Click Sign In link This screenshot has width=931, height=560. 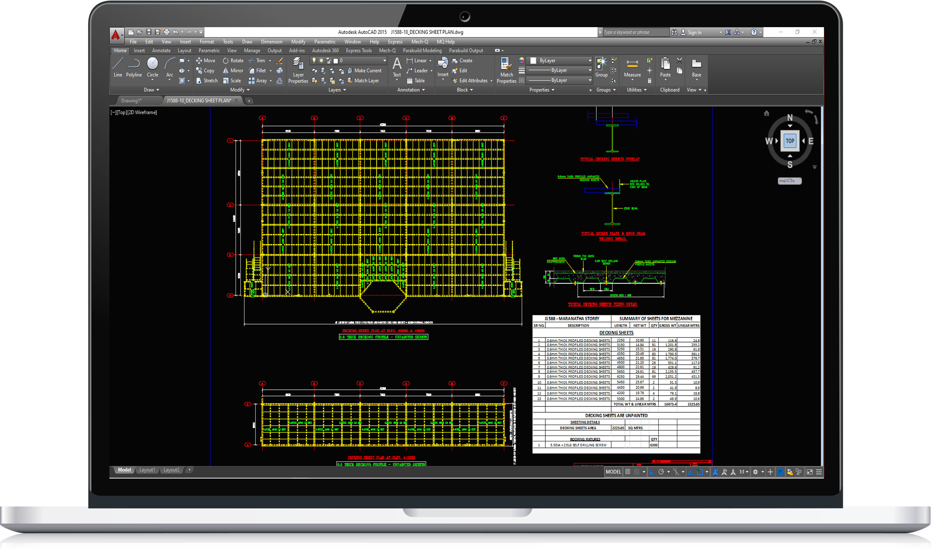(694, 33)
